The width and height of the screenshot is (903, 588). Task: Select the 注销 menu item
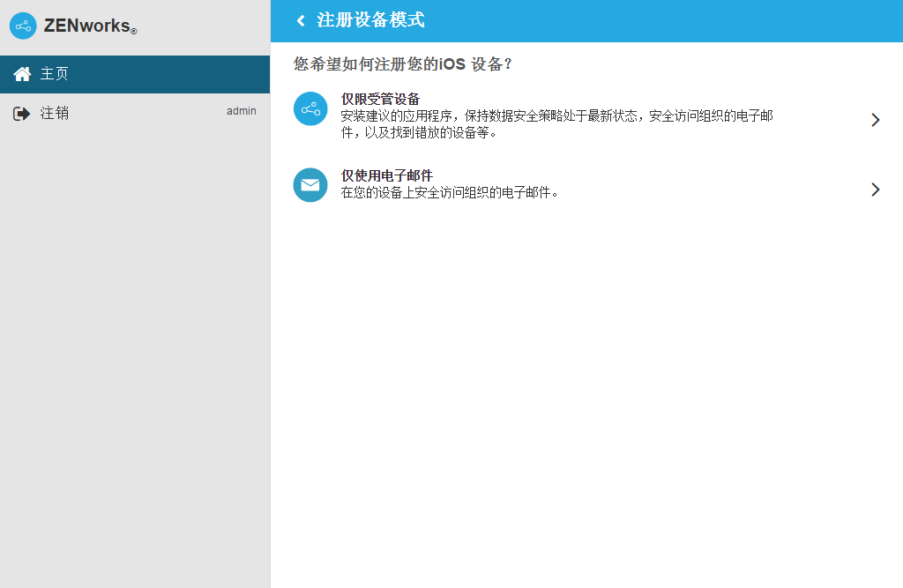(135, 114)
